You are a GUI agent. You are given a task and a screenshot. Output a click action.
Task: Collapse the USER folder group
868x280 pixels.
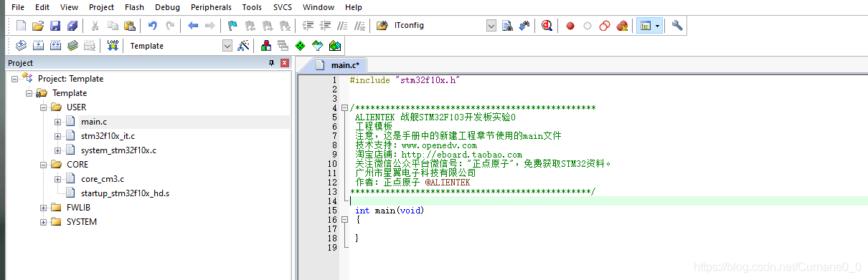(x=44, y=107)
